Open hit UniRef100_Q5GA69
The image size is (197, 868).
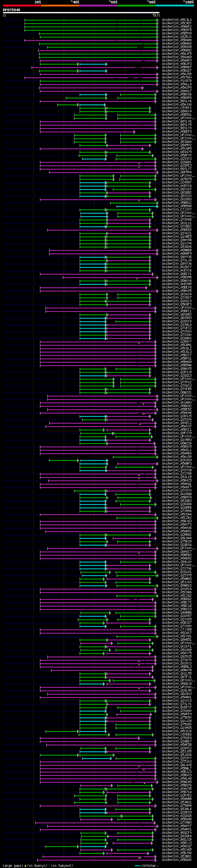(177, 57)
